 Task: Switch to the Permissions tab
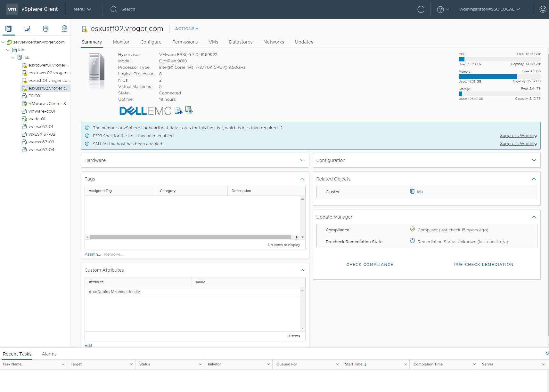pyautogui.click(x=185, y=42)
